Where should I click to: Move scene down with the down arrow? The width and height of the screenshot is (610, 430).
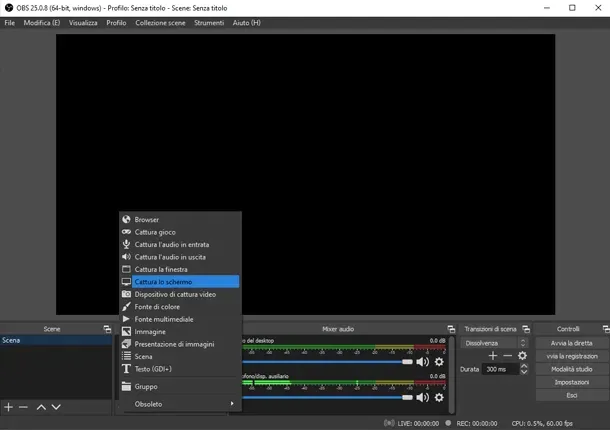(x=56, y=407)
